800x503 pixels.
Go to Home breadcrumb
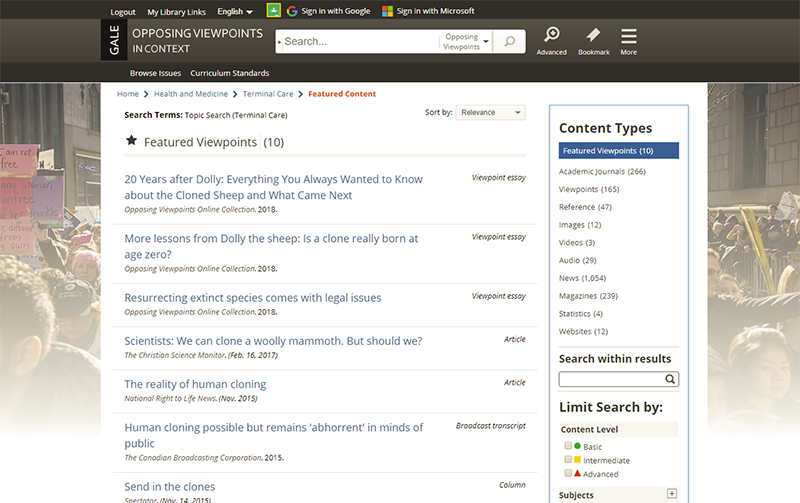[128, 94]
